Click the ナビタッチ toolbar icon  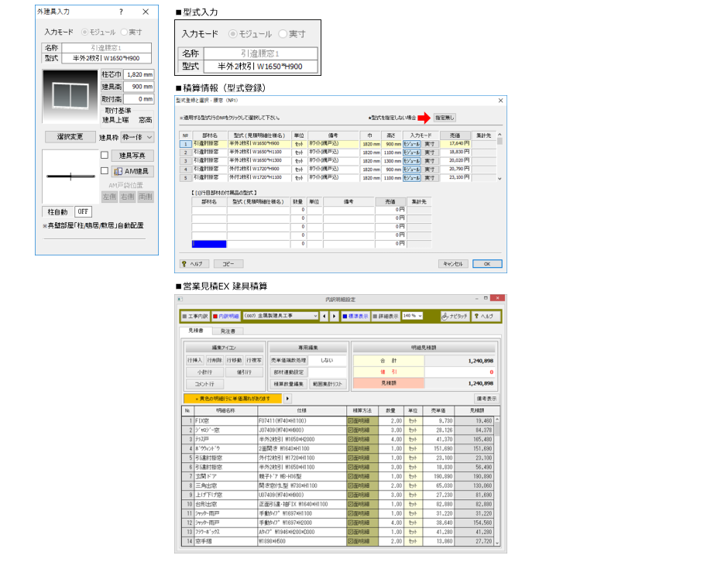click(455, 316)
